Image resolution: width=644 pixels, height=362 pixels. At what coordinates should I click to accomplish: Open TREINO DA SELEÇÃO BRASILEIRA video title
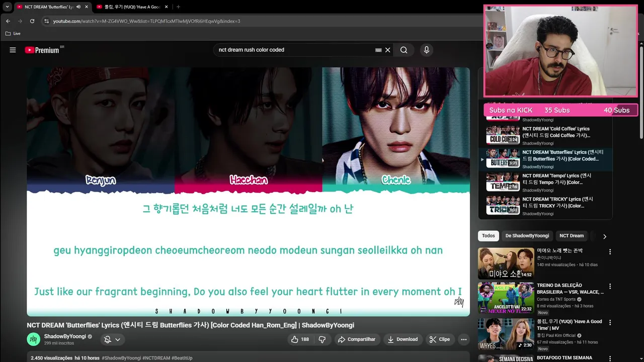tap(570, 289)
